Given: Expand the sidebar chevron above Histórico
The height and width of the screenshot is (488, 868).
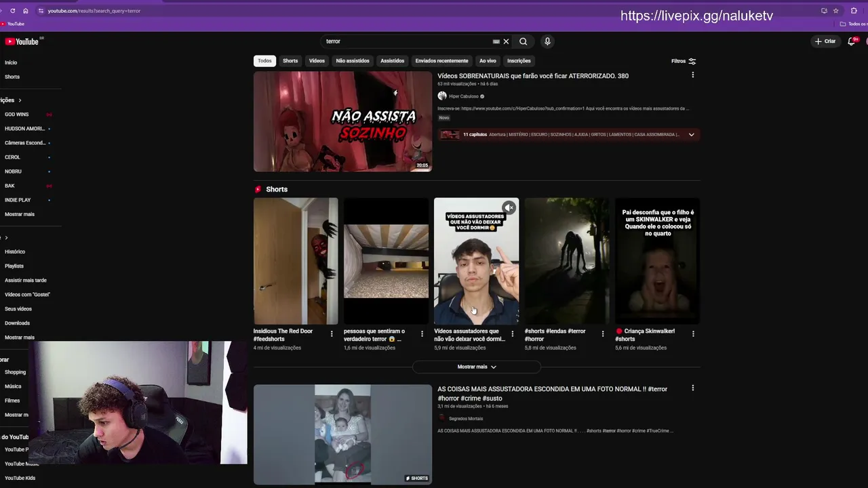Looking at the screenshot, I should 6,237.
